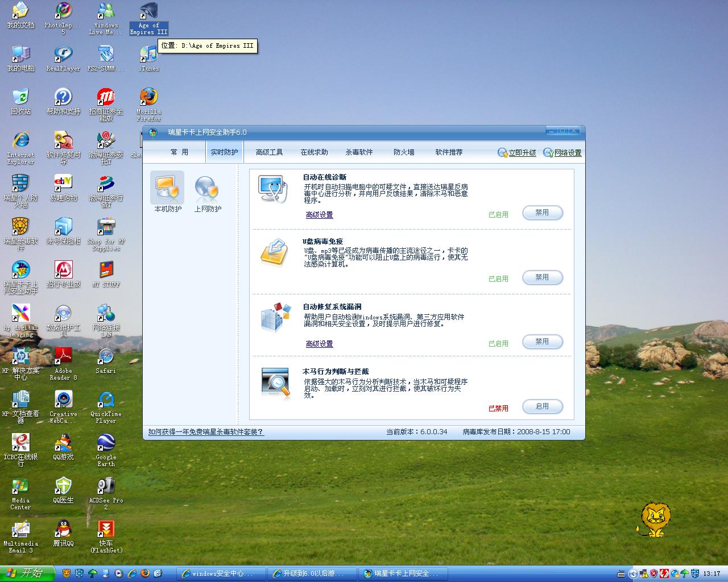
Task: Select the RealPlayer desktop icon
Action: tap(63, 59)
